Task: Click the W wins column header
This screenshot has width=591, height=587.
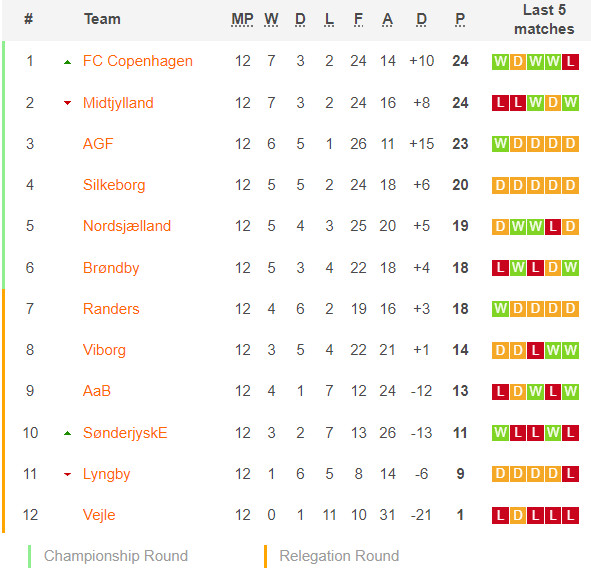Action: coord(271,19)
